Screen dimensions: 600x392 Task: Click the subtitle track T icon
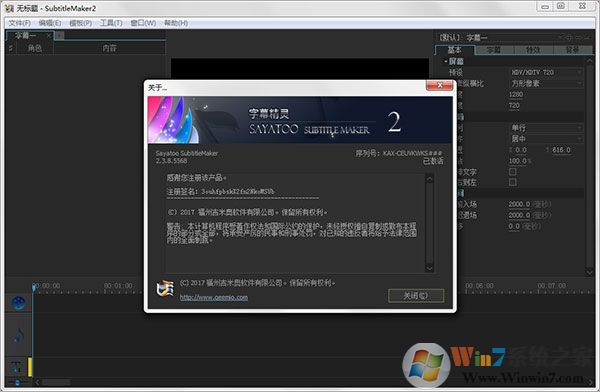pyautogui.click(x=16, y=367)
